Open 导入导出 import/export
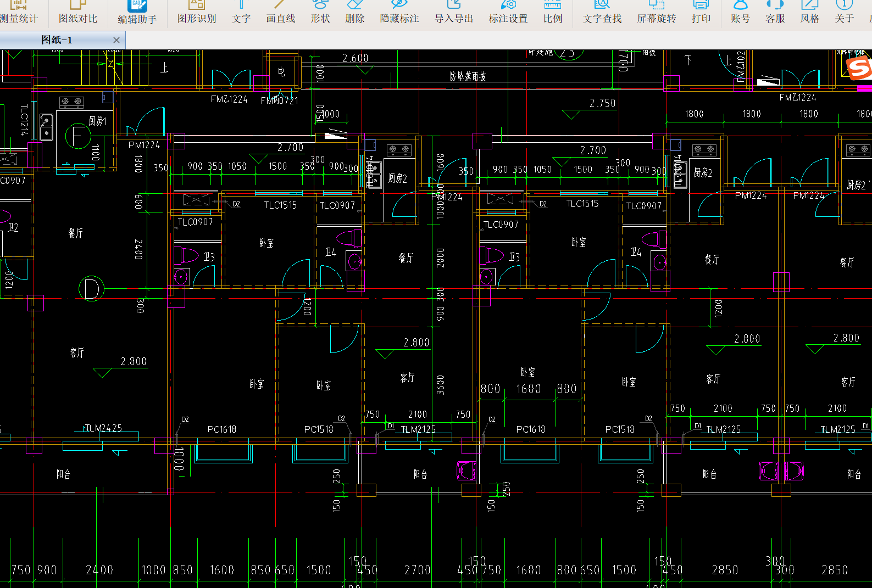This screenshot has width=872, height=588. pyautogui.click(x=454, y=12)
